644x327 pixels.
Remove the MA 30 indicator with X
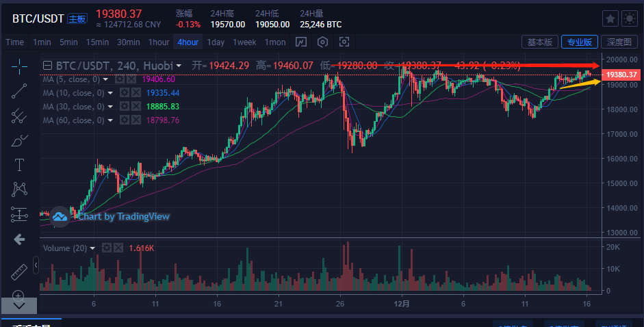click(x=136, y=107)
